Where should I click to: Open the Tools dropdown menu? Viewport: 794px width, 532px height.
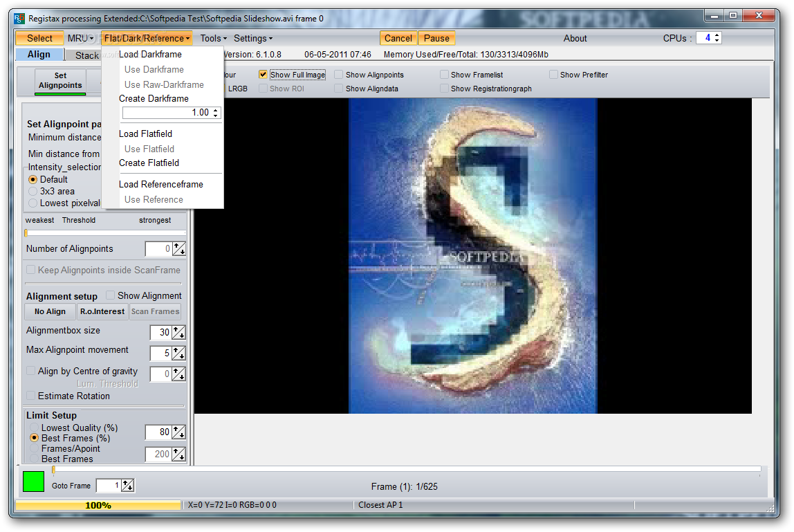(213, 38)
